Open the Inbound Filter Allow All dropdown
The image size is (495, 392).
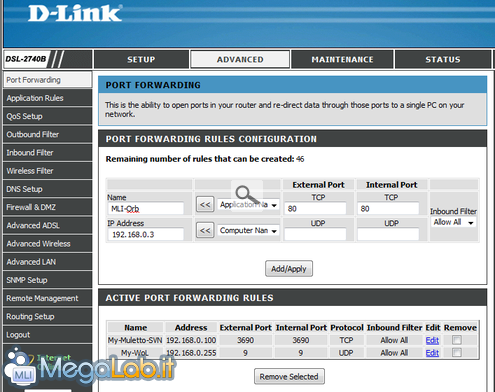(x=454, y=222)
